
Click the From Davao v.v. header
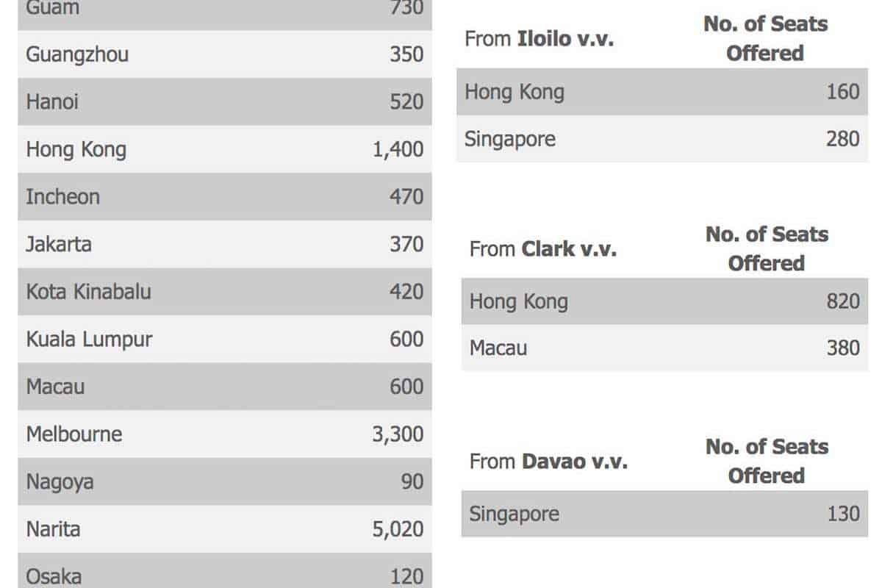(548, 462)
